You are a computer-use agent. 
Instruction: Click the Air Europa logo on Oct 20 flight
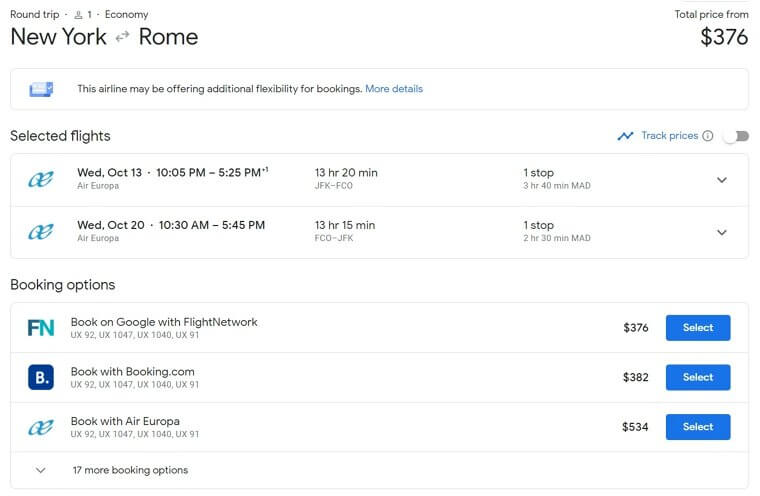pos(41,232)
